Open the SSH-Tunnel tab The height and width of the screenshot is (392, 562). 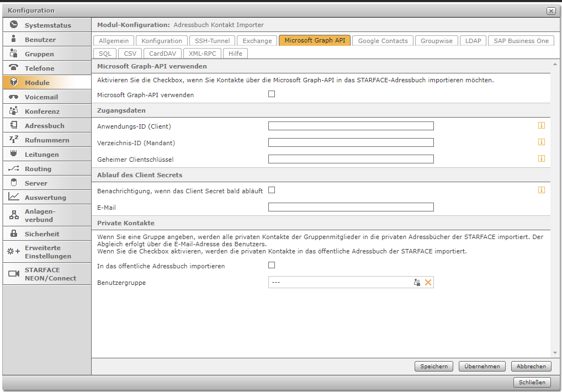click(x=212, y=41)
